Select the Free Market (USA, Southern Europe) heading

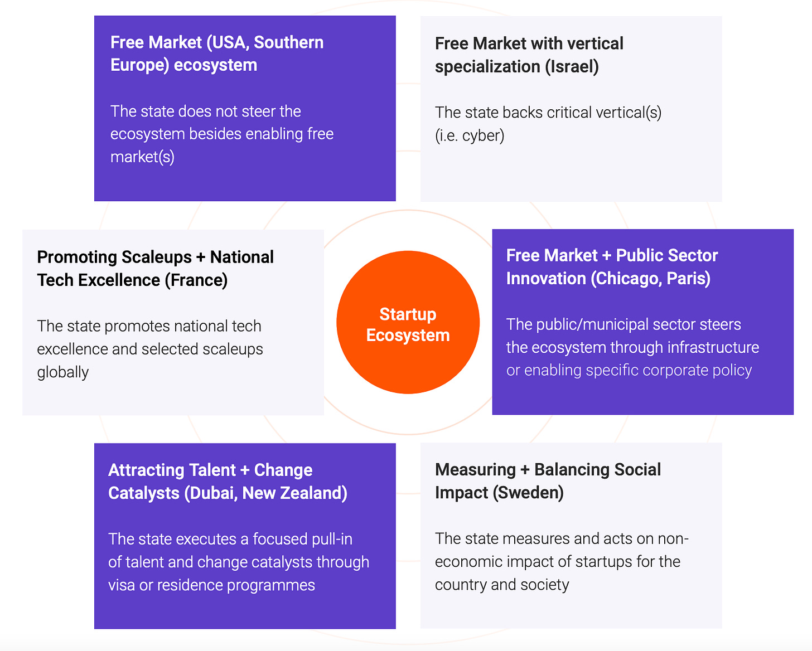[217, 54]
